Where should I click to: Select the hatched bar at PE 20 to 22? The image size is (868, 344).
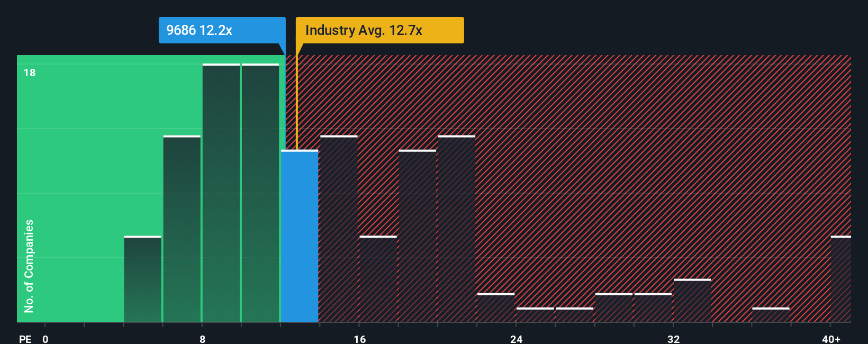pyautogui.click(x=457, y=229)
